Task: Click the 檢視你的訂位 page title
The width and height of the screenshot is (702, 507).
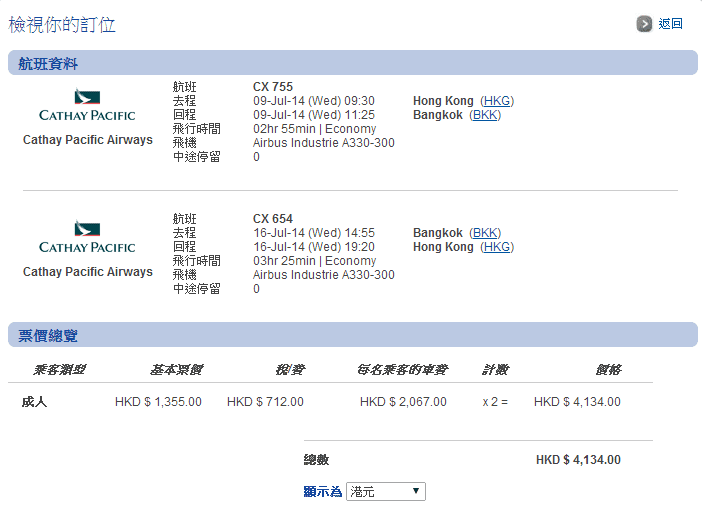Action: coord(62,24)
